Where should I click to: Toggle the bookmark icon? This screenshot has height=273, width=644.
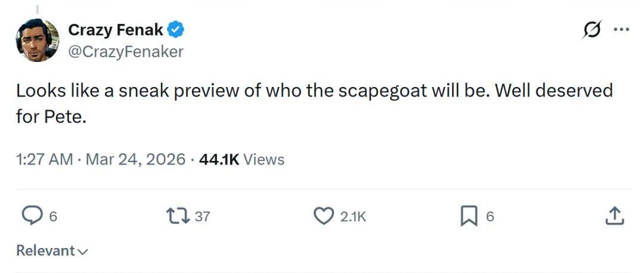click(x=469, y=216)
